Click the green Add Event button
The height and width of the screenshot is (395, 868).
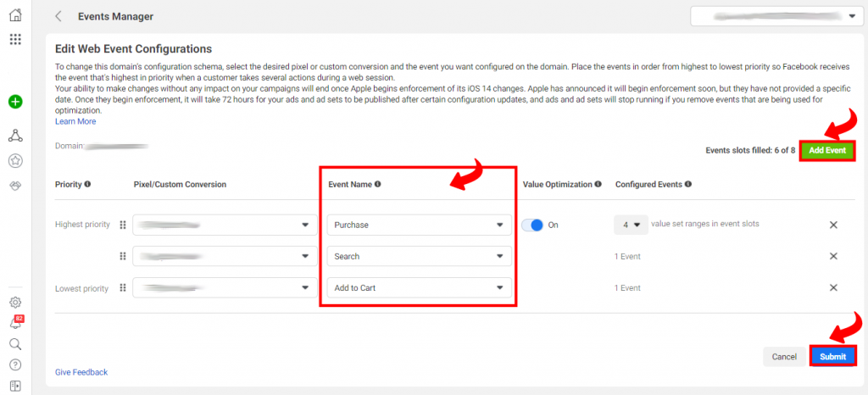point(827,150)
